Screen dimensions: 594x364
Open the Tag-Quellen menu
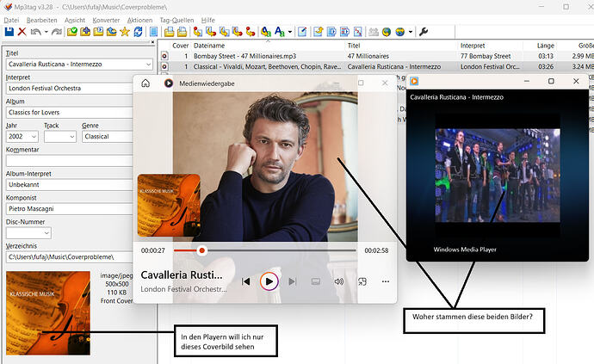click(x=176, y=20)
